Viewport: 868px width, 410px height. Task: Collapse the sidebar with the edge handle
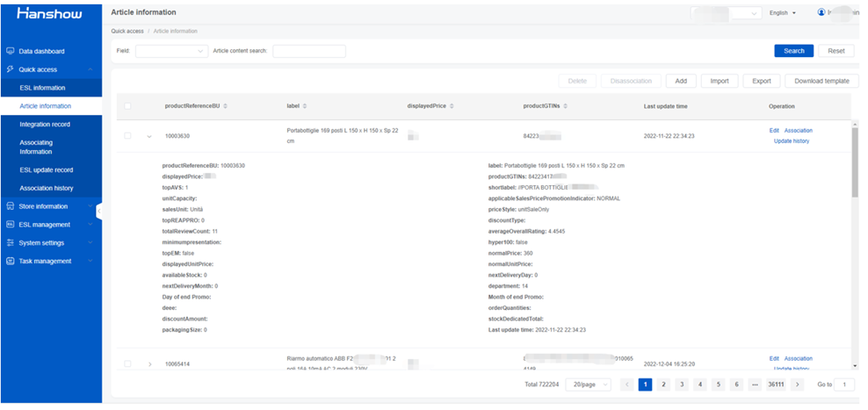pyautogui.click(x=99, y=211)
